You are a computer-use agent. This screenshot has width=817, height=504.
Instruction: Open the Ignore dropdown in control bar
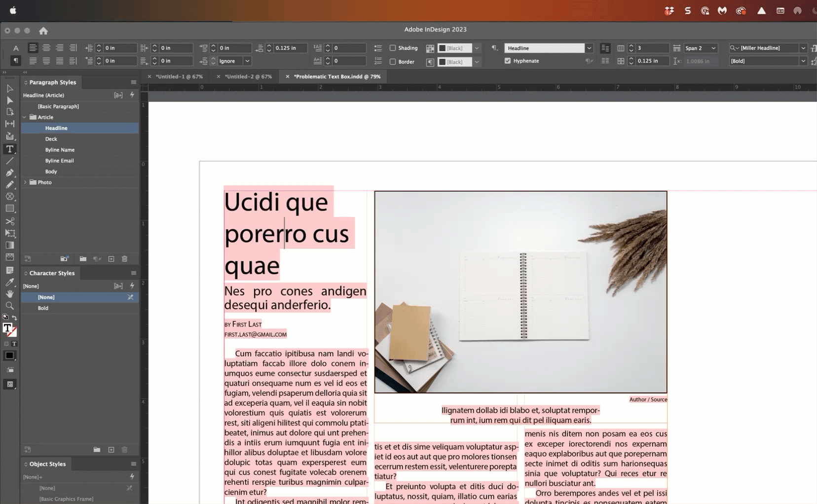tap(247, 61)
